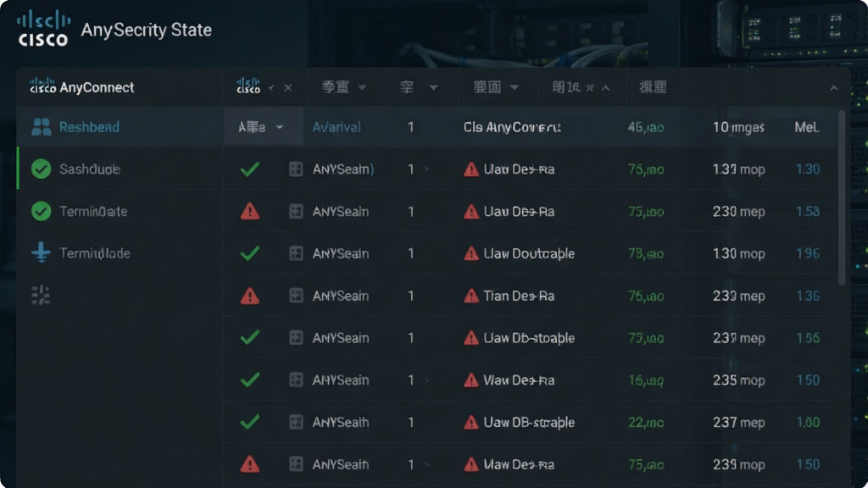868x488 pixels.
Task: Click the 230 mep value
Action: pyautogui.click(x=738, y=211)
